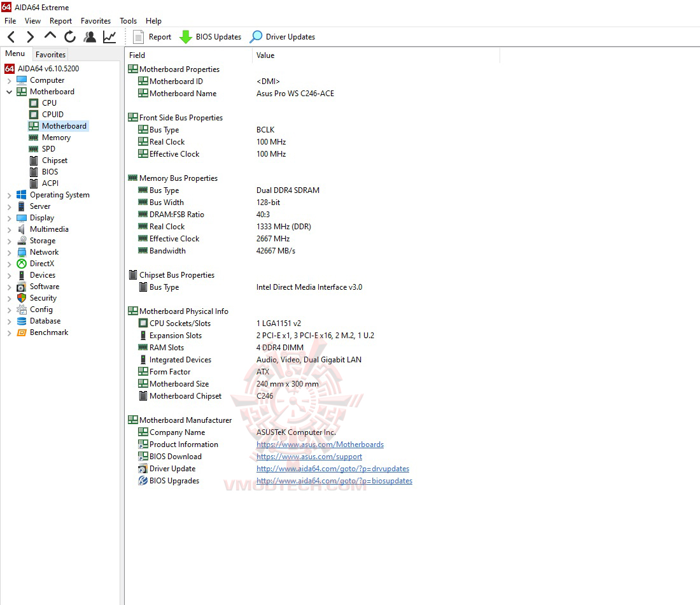Open the user manager icon on the toolbar
The width and height of the screenshot is (700, 605).
[x=90, y=36]
